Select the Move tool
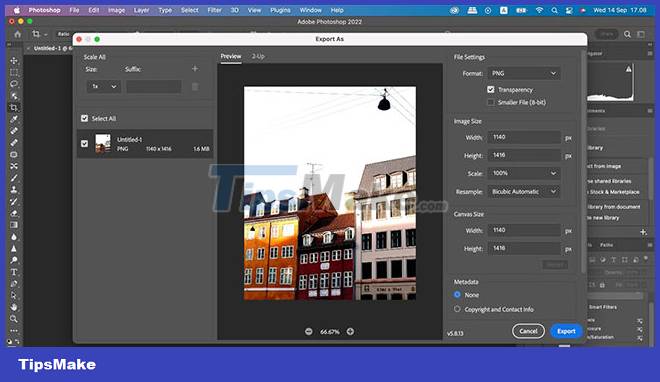 click(14, 61)
